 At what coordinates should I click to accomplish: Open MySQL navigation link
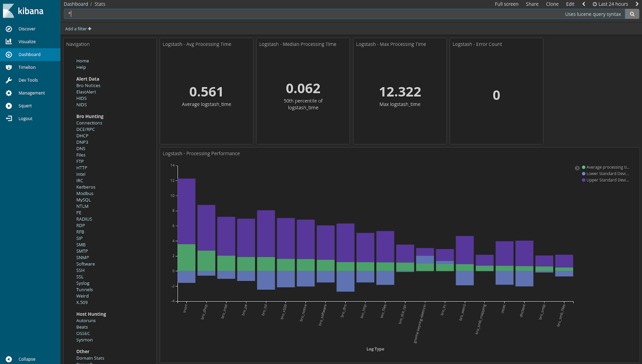click(83, 200)
